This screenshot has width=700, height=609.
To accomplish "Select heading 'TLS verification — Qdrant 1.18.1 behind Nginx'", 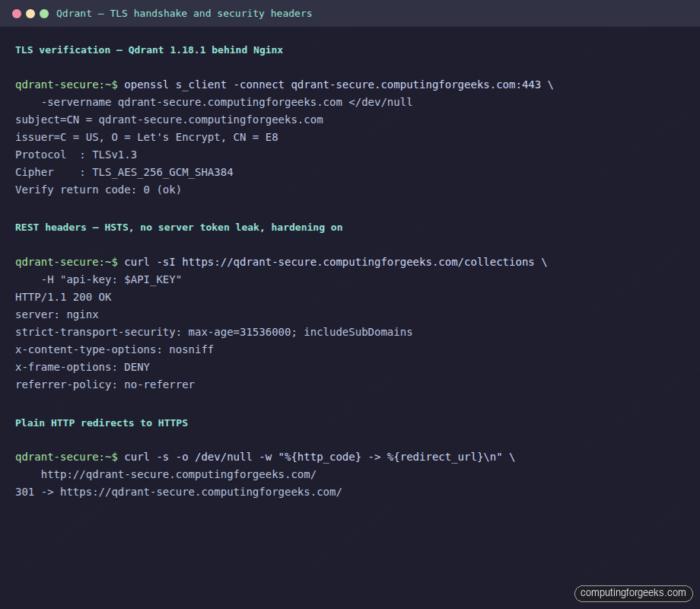I will coord(149,50).
